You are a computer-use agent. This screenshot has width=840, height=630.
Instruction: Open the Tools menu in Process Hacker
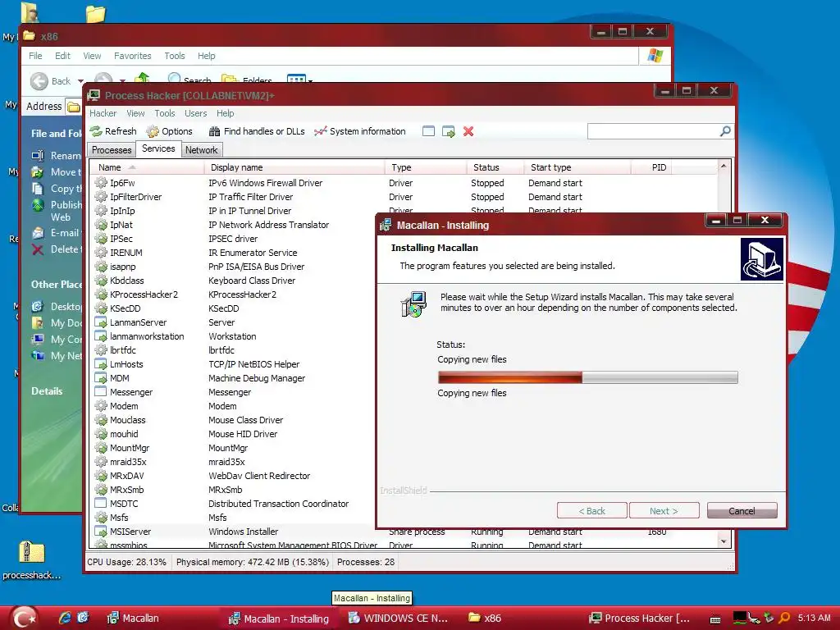point(164,113)
